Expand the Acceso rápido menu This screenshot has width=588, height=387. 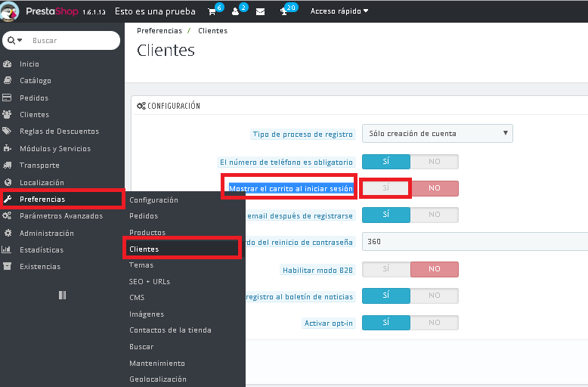point(339,11)
